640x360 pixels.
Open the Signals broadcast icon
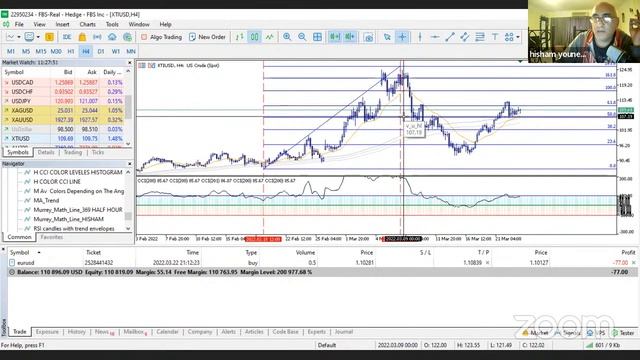[97, 37]
